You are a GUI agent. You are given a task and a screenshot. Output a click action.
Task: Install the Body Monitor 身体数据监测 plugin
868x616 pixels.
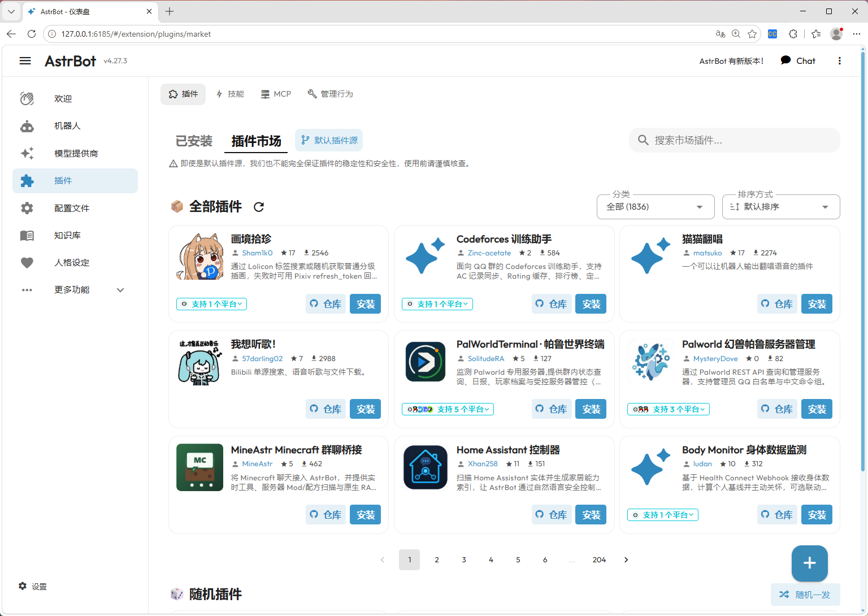(817, 515)
